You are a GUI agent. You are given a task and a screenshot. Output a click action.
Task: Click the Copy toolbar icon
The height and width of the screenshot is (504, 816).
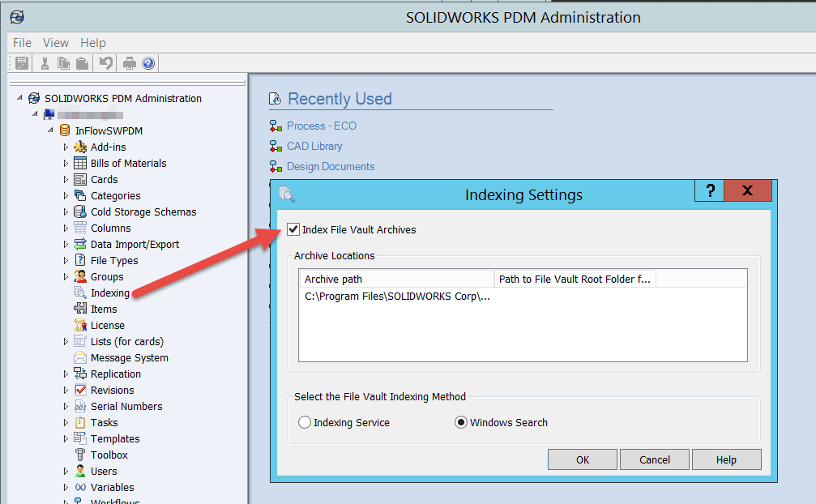63,63
